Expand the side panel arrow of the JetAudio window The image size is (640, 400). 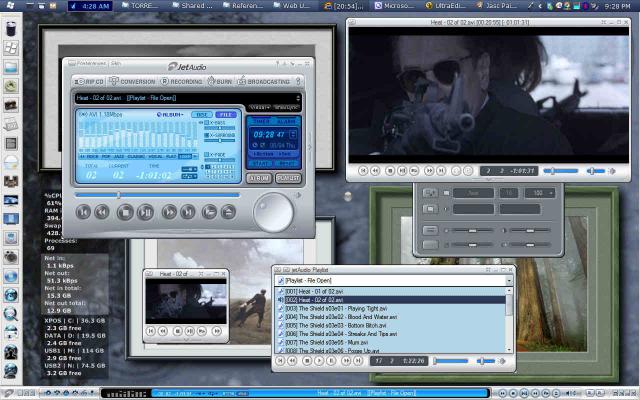309,147
